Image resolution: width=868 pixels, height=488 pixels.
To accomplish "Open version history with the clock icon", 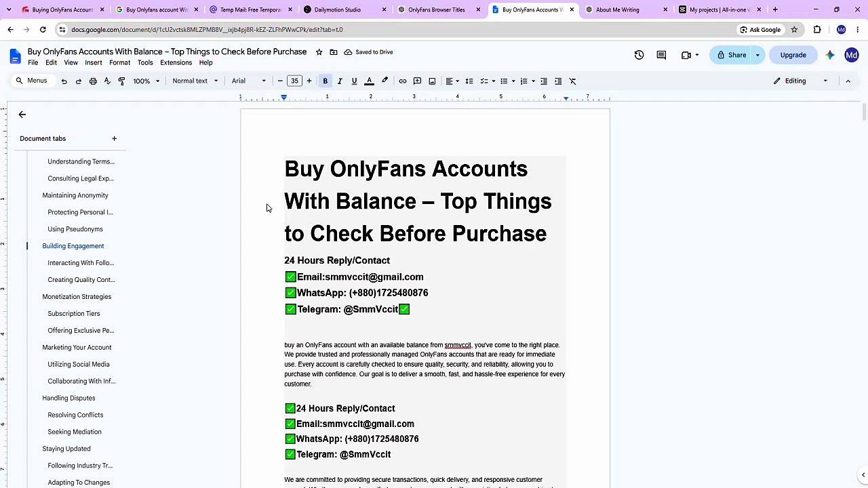I will pos(639,55).
